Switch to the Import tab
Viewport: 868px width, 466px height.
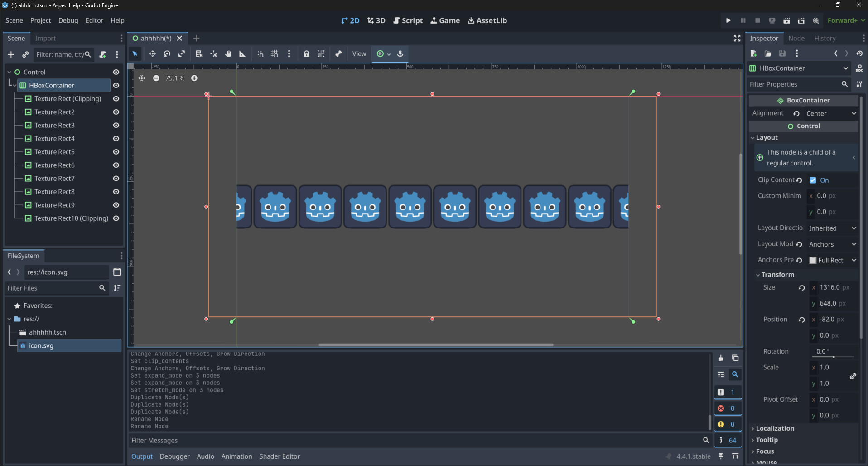pyautogui.click(x=45, y=39)
